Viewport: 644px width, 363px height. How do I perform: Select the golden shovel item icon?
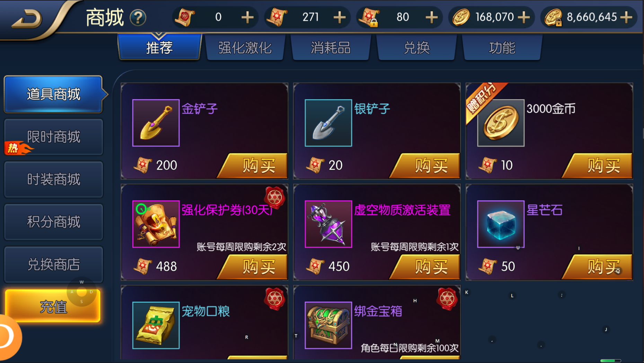tap(156, 123)
